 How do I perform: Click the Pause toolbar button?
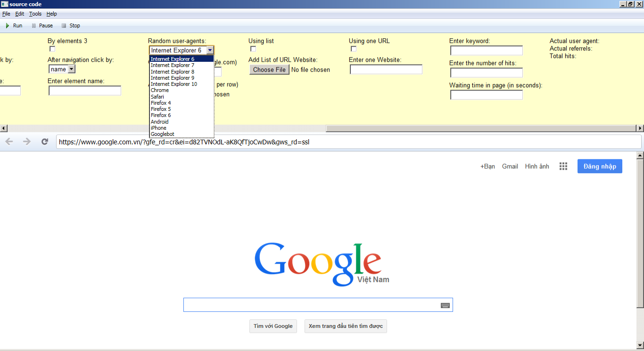pyautogui.click(x=42, y=25)
